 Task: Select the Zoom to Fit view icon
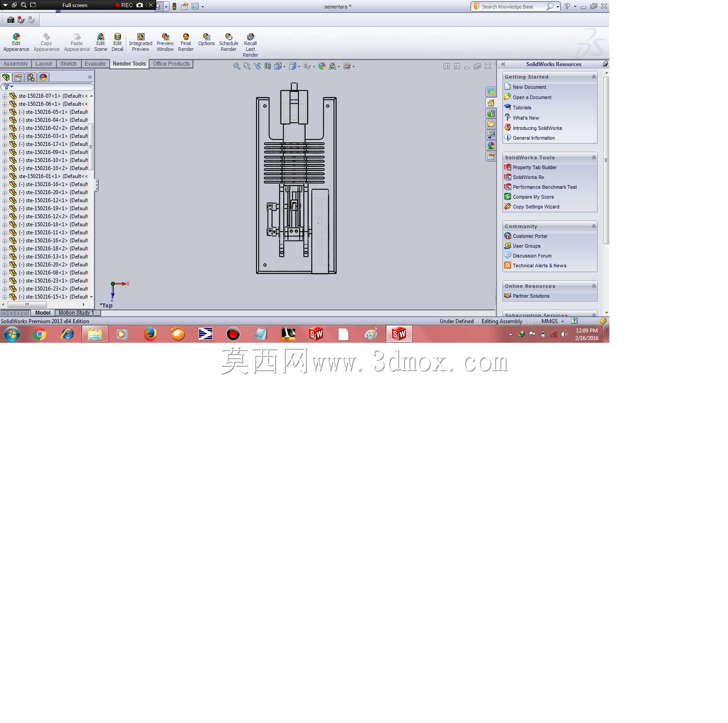coord(236,66)
